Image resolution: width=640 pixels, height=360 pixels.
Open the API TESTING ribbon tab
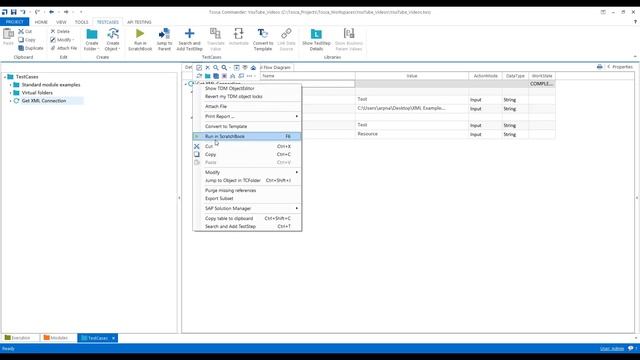pos(139,22)
